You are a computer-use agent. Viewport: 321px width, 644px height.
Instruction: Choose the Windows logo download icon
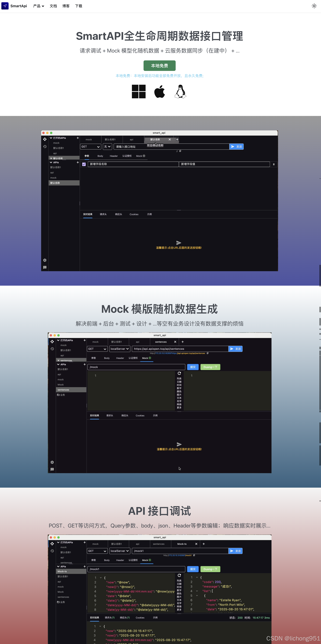pyautogui.click(x=139, y=91)
